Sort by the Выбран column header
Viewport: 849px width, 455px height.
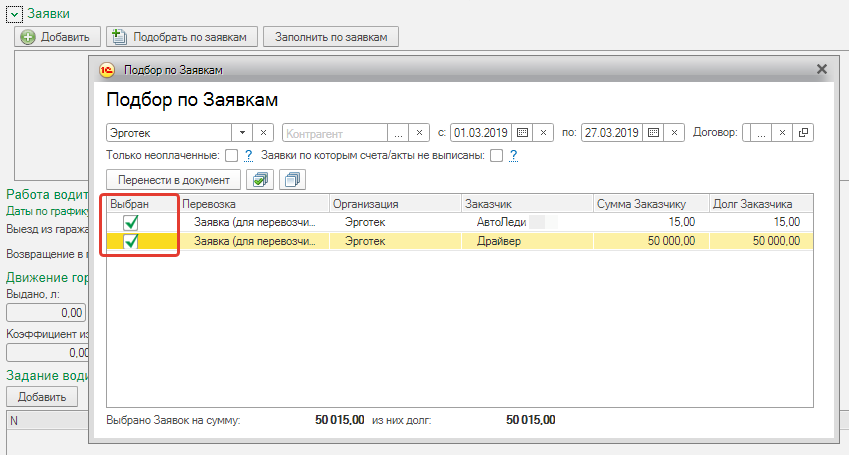(x=142, y=204)
